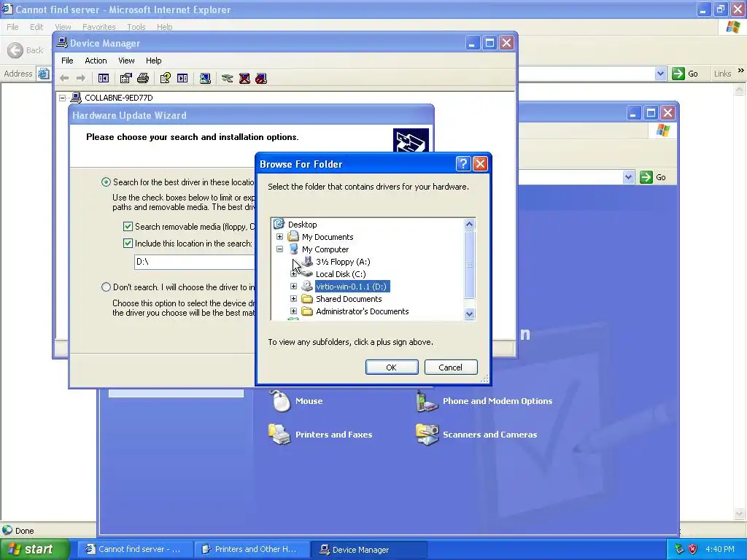
Task: Open Control Panel window address dropdown
Action: pyautogui.click(x=628, y=177)
